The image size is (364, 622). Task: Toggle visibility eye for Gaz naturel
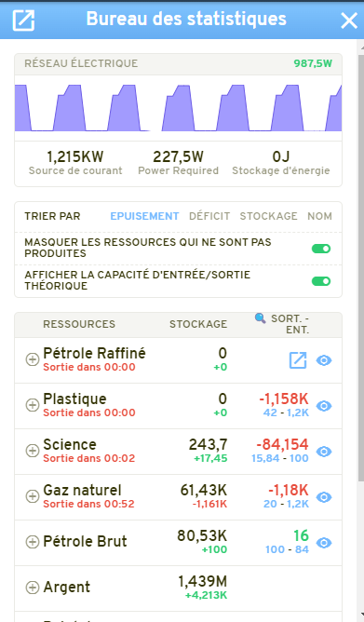coord(324,497)
